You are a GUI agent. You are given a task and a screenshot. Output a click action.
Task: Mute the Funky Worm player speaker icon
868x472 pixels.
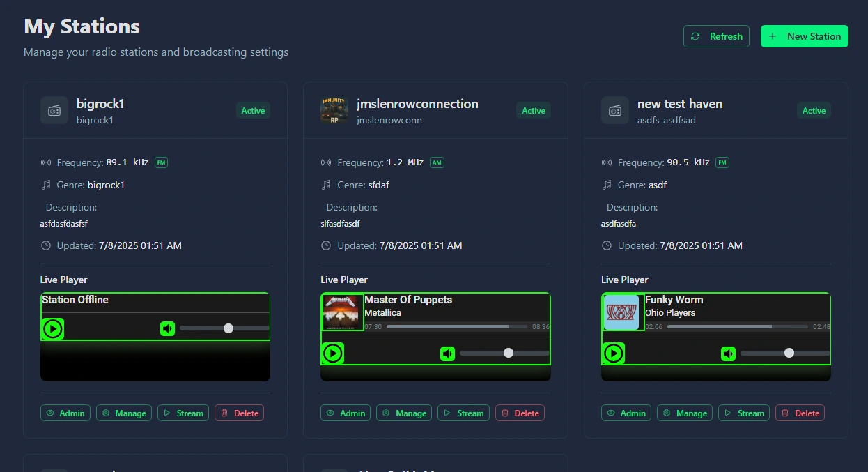click(728, 353)
